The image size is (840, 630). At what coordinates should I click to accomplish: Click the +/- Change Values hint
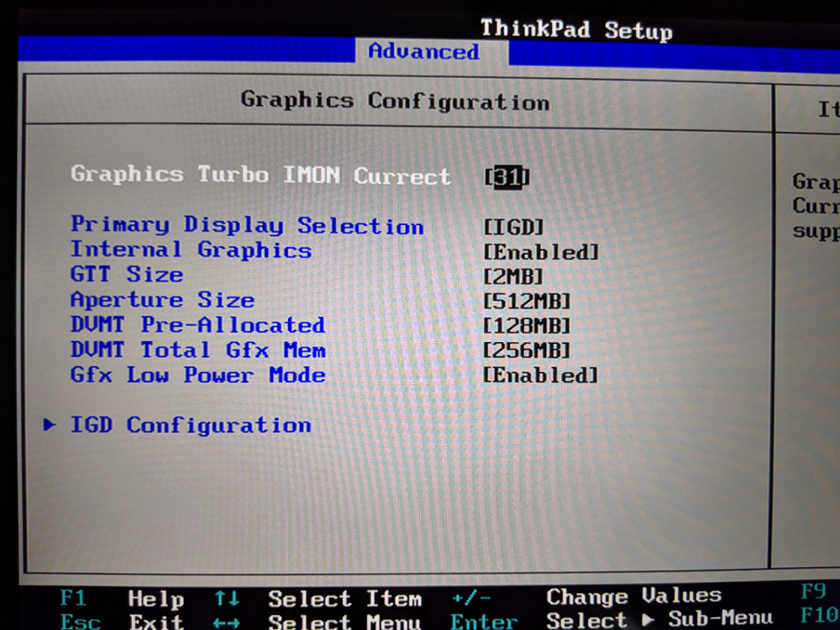(x=586, y=596)
